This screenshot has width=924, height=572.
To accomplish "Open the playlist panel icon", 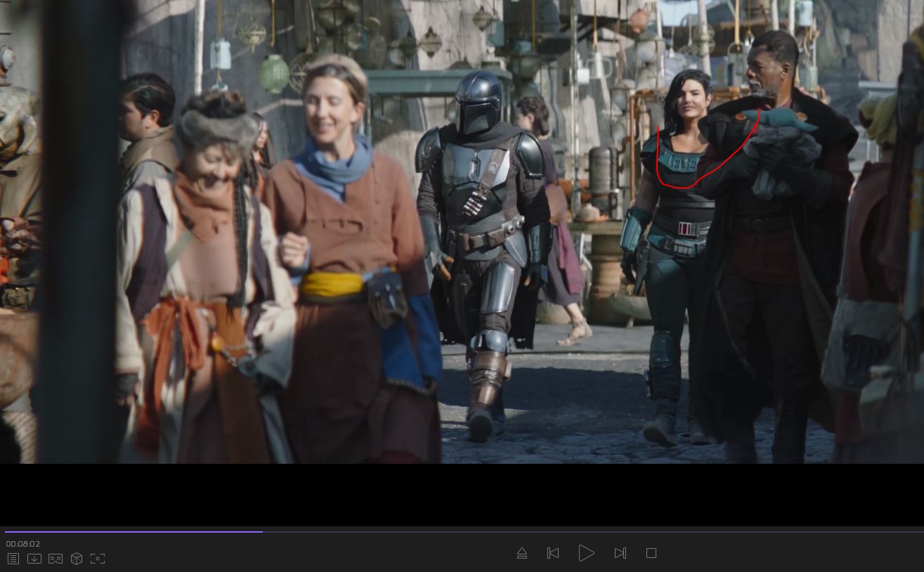I will click(13, 559).
